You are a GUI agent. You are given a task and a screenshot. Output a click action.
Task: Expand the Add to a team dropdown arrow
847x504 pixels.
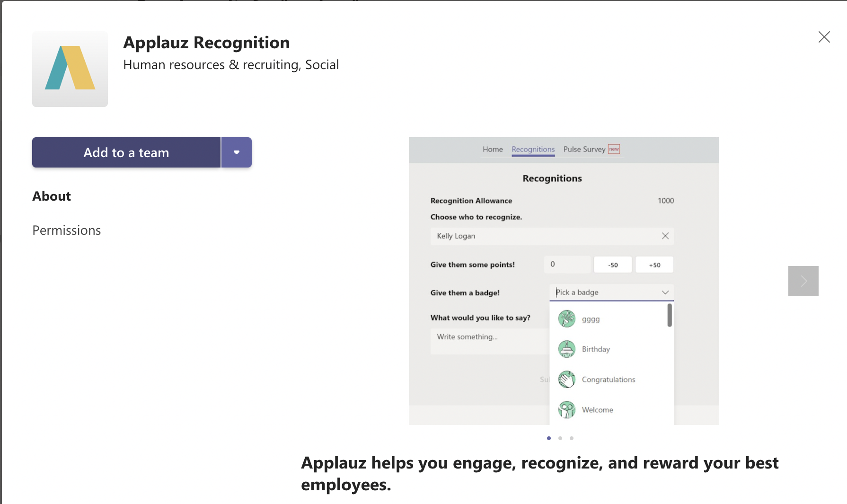(x=236, y=152)
